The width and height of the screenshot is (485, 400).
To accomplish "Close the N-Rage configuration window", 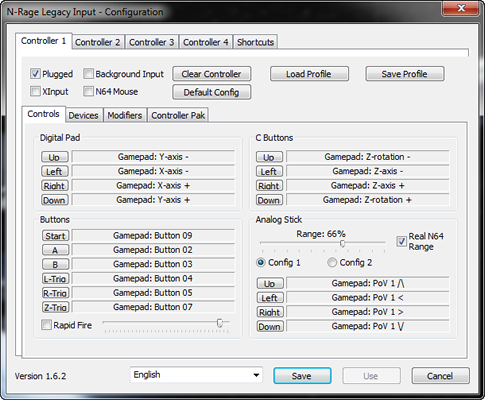I will [461, 8].
